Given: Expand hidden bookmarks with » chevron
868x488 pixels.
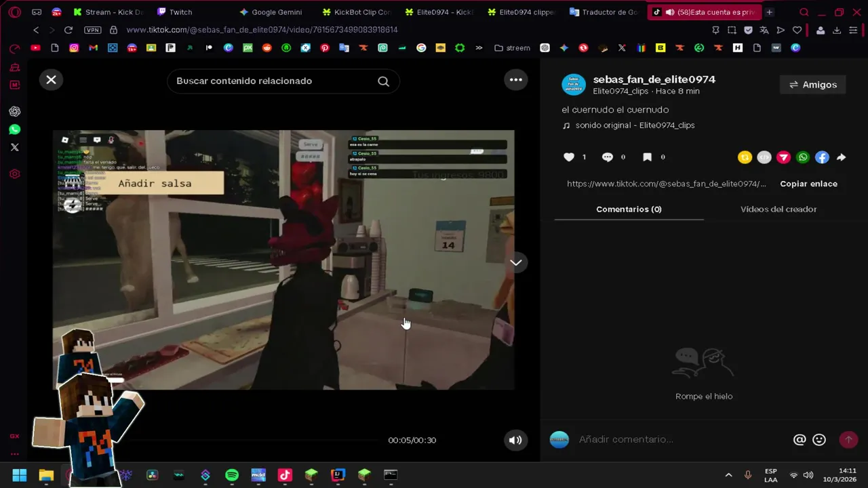Looking at the screenshot, I should 479,48.
